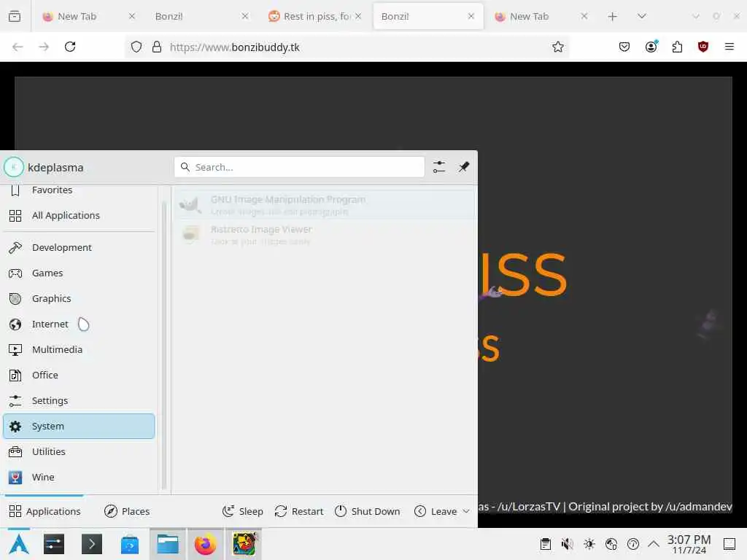Open the Wine category

[79, 477]
